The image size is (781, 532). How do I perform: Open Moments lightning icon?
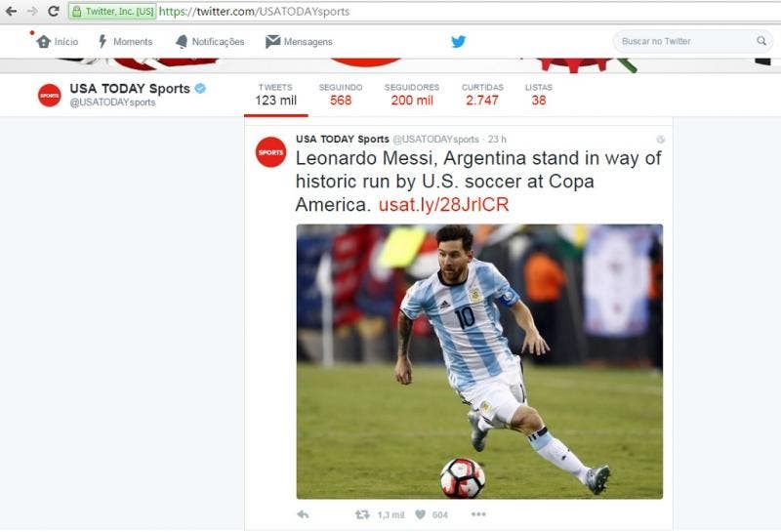(x=103, y=41)
